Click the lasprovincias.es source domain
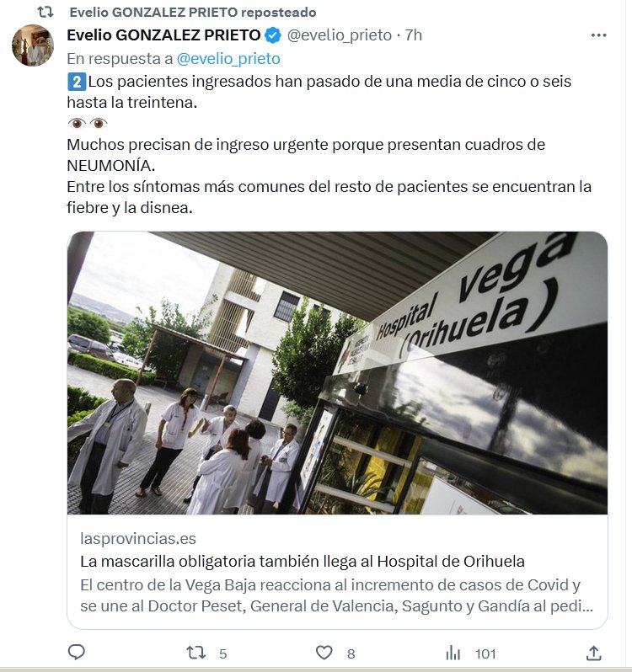 pos(138,538)
